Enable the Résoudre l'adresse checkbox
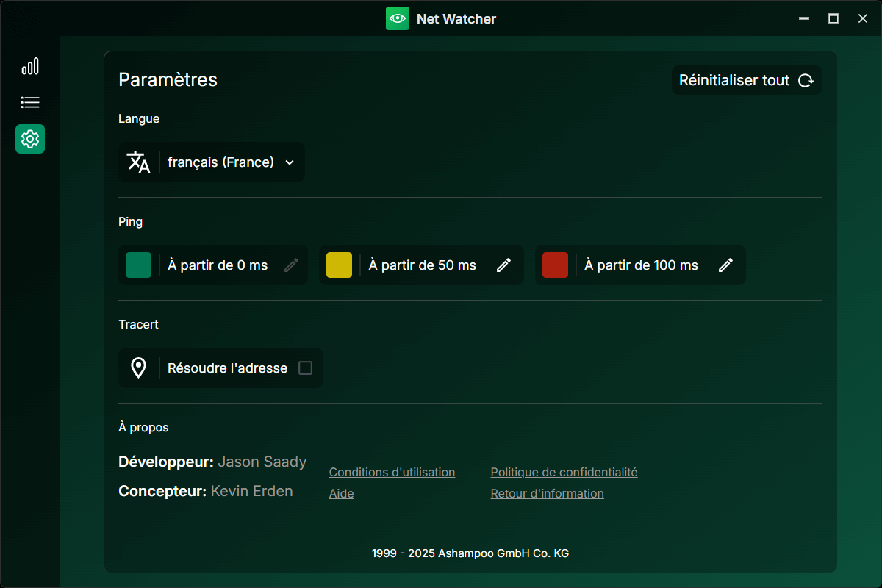 point(305,368)
